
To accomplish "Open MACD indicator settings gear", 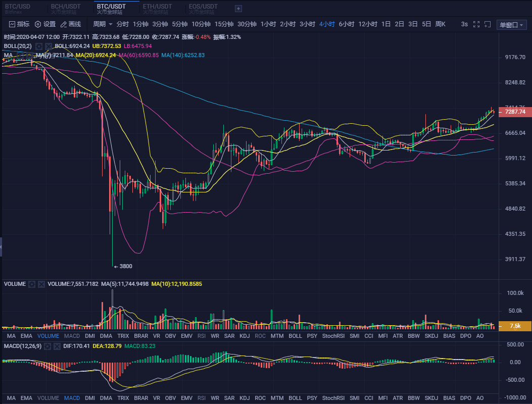I will click(x=47, y=346).
